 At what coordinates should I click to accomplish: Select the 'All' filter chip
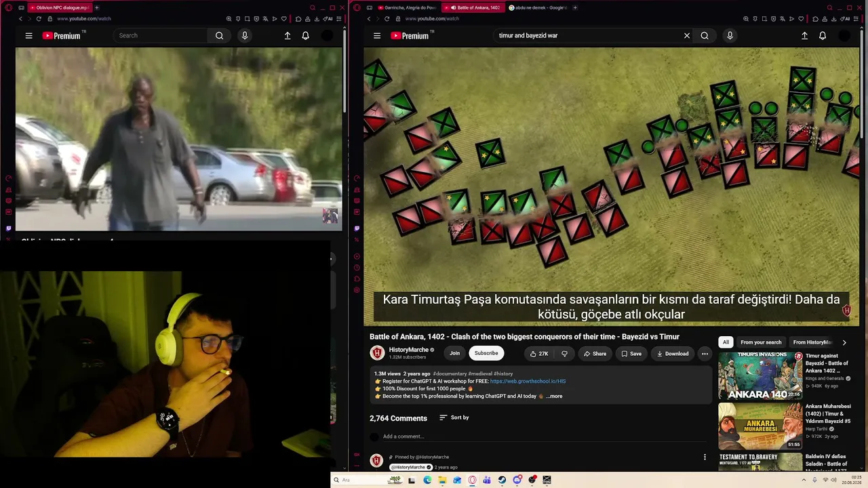point(726,342)
